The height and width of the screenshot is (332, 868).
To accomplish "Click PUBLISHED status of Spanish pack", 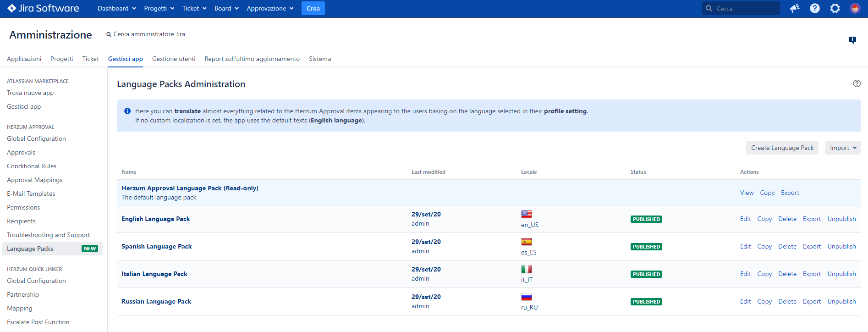I will pos(646,247).
